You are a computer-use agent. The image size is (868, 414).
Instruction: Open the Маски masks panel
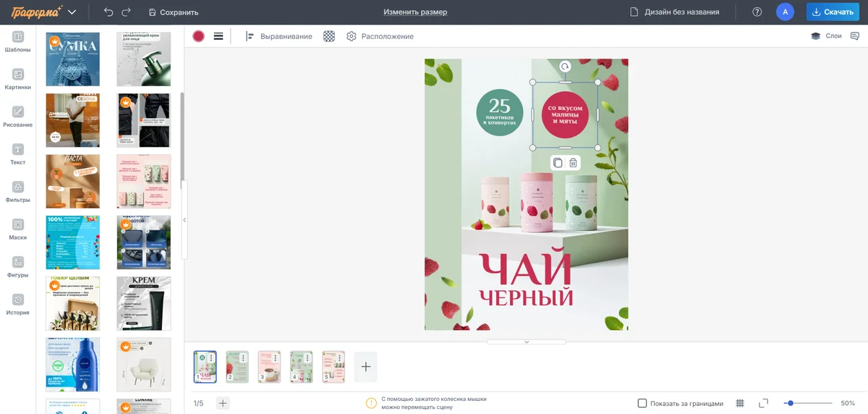click(x=18, y=230)
